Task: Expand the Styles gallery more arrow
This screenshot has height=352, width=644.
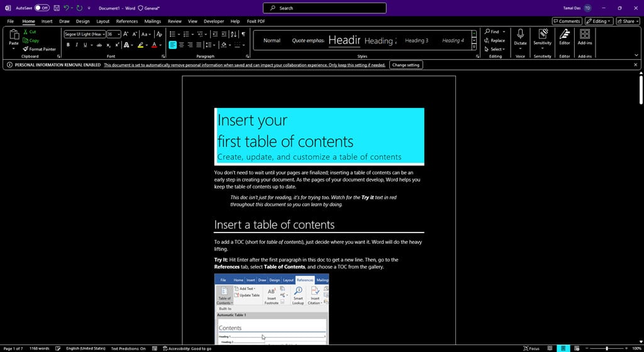Action: coord(474,47)
